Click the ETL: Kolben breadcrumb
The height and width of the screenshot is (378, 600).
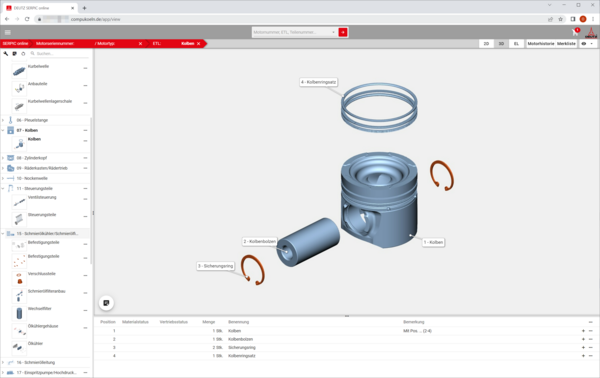173,44
